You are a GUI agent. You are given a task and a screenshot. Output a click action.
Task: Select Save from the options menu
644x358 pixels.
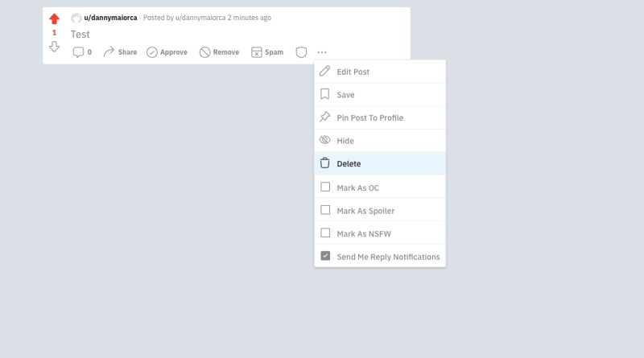380,95
